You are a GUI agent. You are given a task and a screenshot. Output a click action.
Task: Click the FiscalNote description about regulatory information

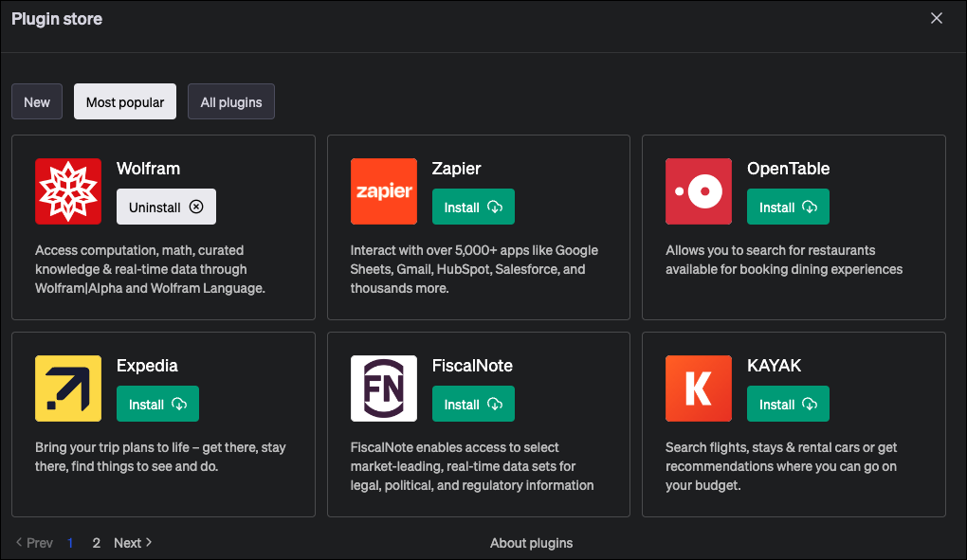point(472,466)
